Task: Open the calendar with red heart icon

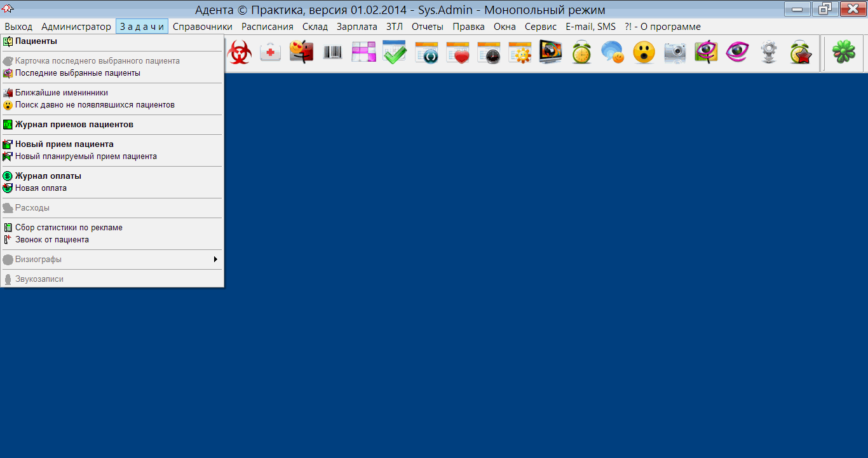Action: point(457,52)
